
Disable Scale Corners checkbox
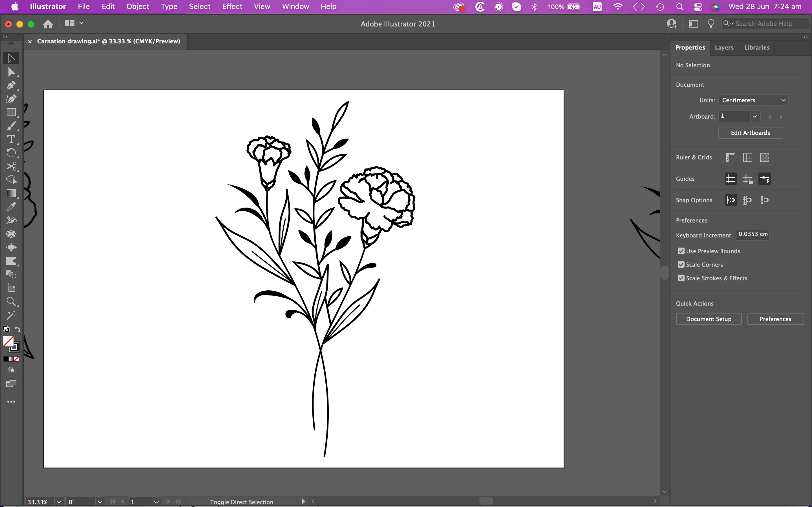click(681, 264)
